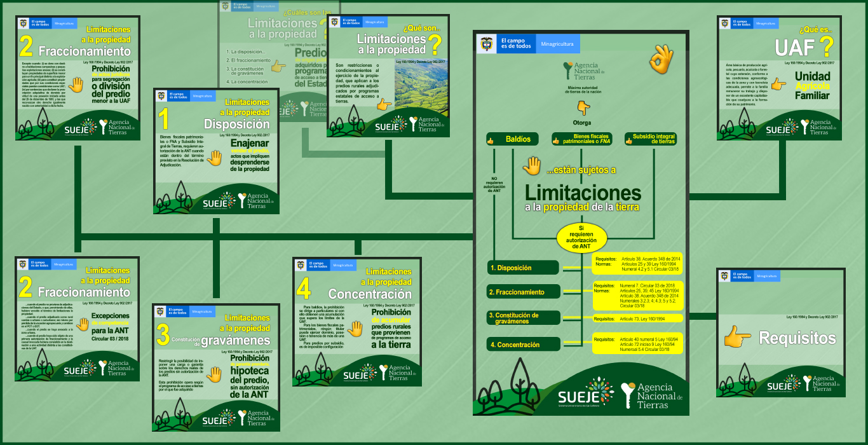The height and width of the screenshot is (445, 868).
Task: Click the Minagricultura tab in the main panel header
Action: [x=557, y=44]
